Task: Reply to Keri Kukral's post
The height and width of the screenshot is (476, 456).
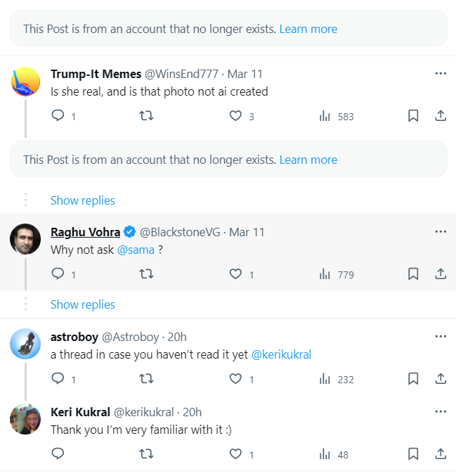Action: point(58,454)
